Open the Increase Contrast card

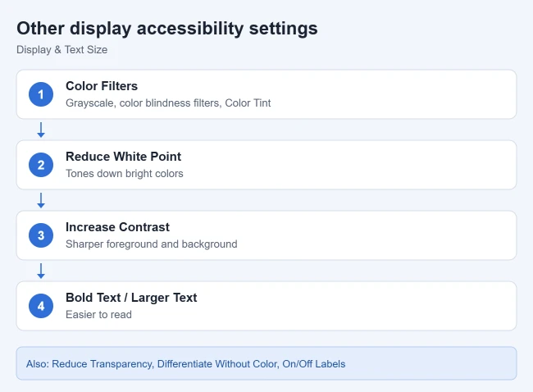(x=266, y=235)
